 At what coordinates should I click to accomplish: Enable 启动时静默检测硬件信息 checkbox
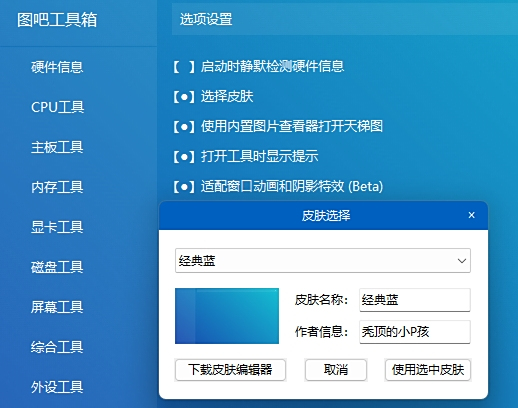click(184, 67)
